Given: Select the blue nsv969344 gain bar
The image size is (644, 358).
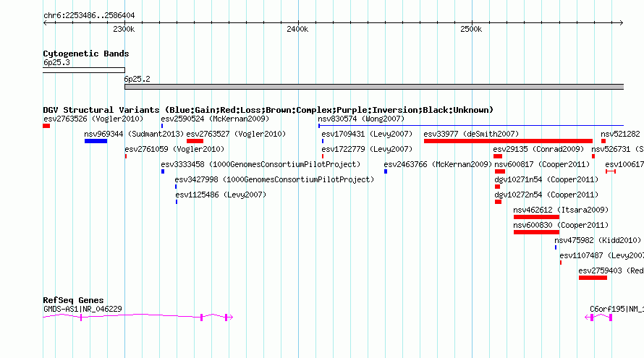Looking at the screenshot, I should point(96,141).
